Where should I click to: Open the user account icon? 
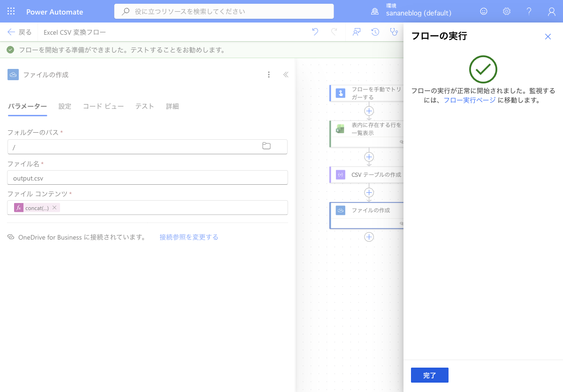click(552, 11)
